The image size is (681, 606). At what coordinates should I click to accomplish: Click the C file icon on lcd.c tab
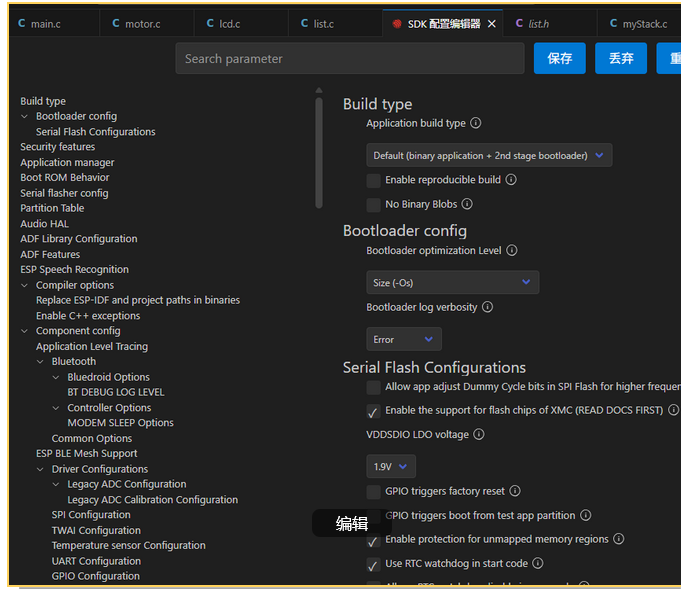pos(210,23)
